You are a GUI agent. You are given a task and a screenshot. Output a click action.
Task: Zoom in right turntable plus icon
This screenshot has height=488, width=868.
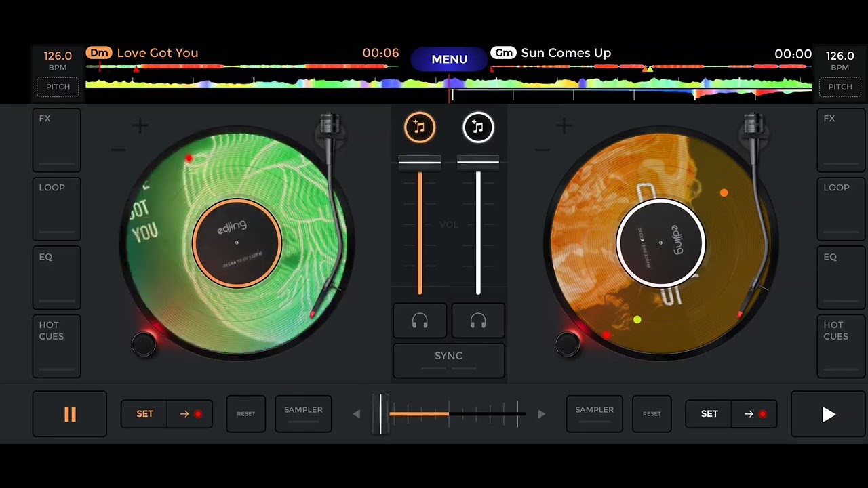coord(564,125)
